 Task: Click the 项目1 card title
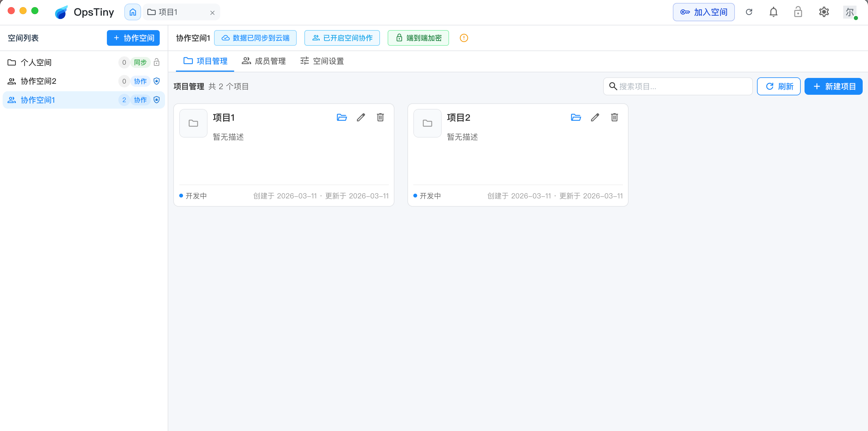click(223, 117)
